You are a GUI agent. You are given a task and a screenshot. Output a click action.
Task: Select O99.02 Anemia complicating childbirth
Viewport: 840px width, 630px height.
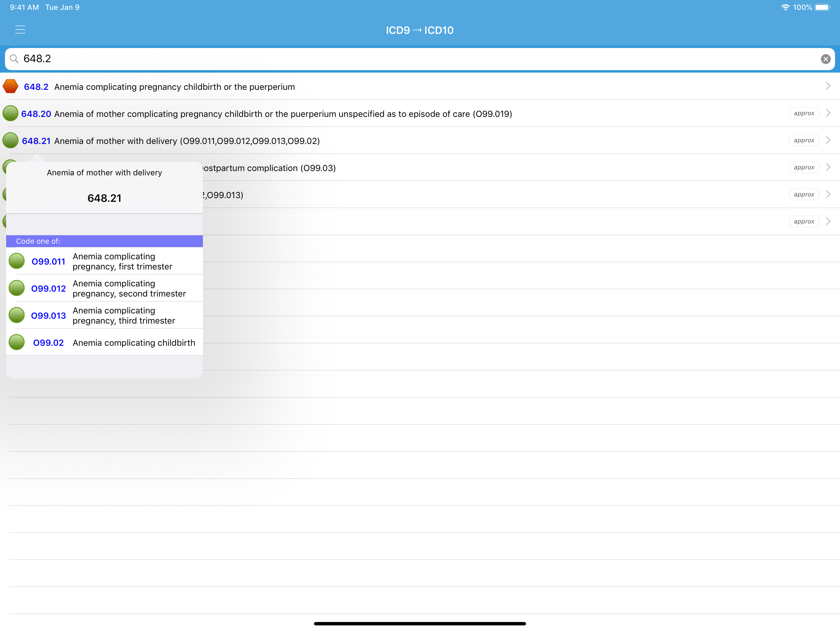[133, 343]
